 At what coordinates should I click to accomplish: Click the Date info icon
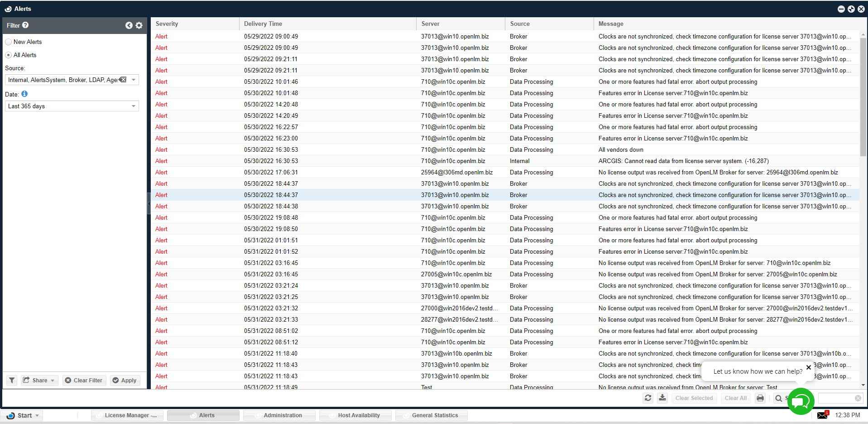tap(24, 94)
